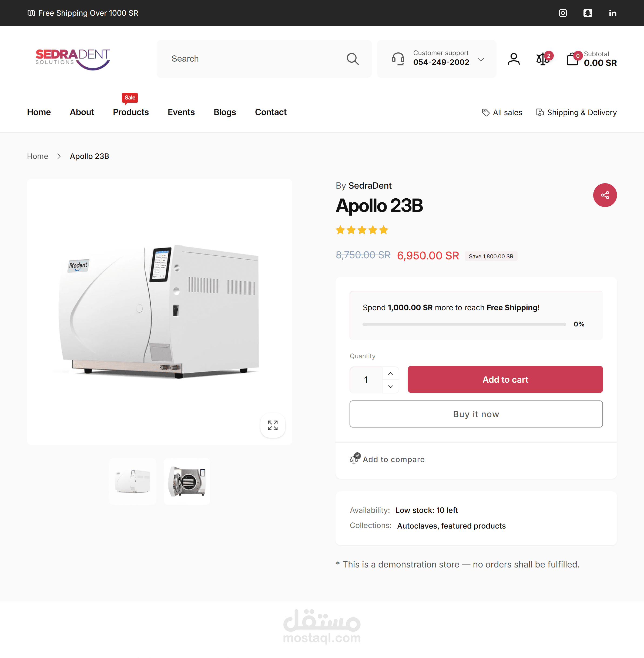The width and height of the screenshot is (644, 658).
Task: Open the shopping cart bag icon
Action: [x=572, y=59]
